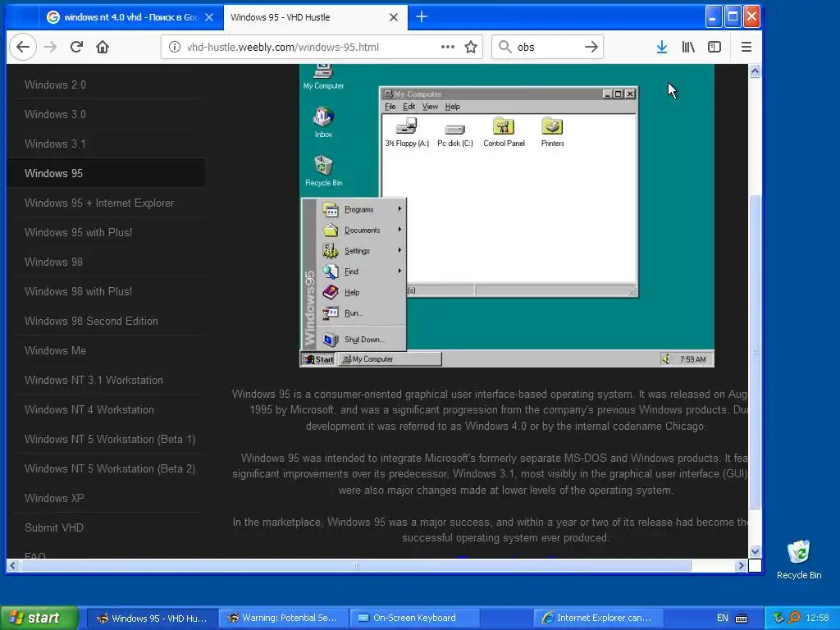Open On-Screen Keyboard taskbar button
This screenshot has height=630, width=840.
414,618
